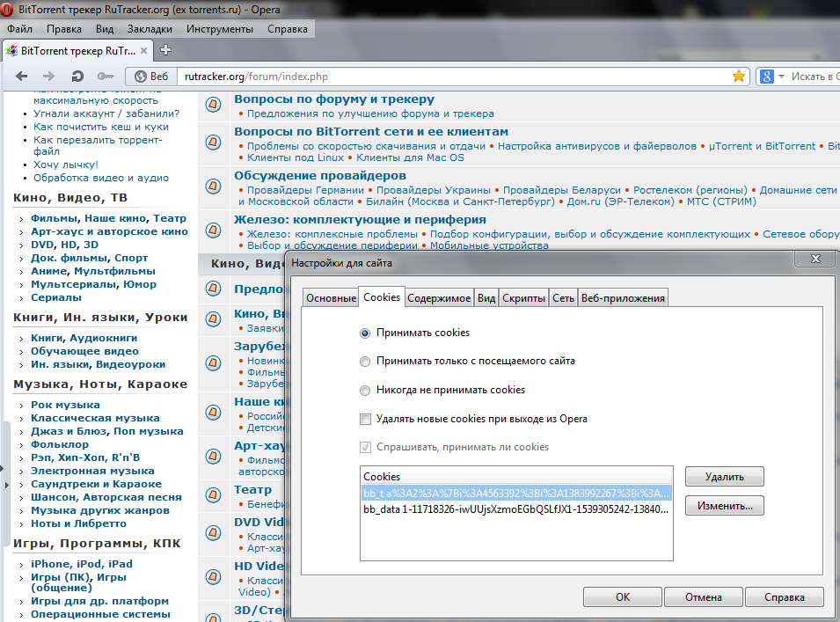Image resolution: width=840 pixels, height=622 pixels.
Task: Expand Рок музыка sidebar arrow
Action: tap(21, 406)
